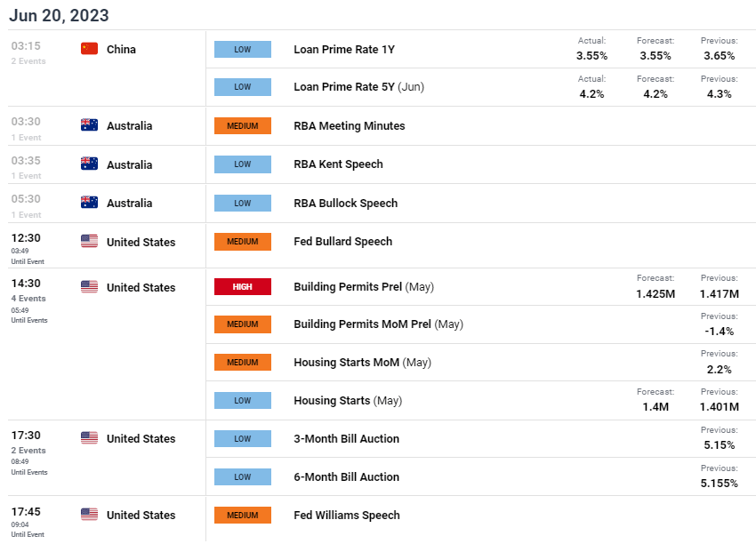Click United States flag at 12:30
This screenshot has width=756, height=552.
click(89, 242)
